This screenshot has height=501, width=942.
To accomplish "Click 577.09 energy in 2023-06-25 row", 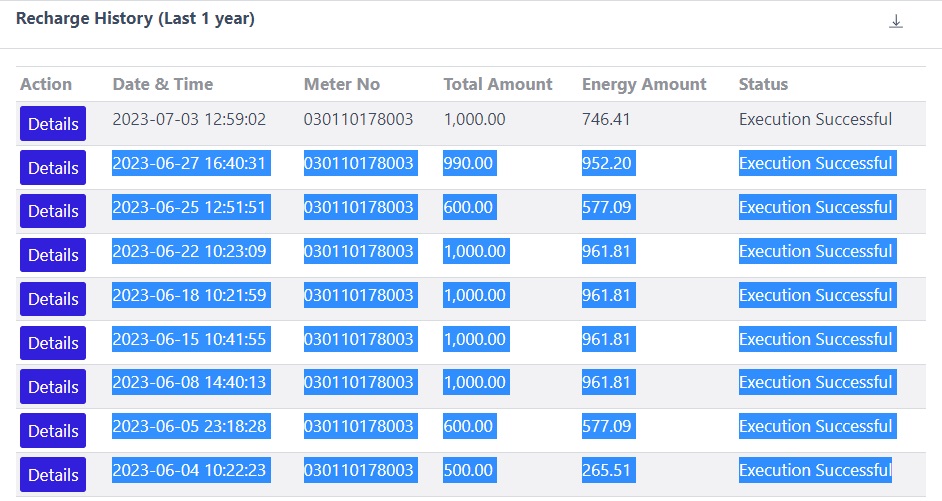I will pos(609,207).
